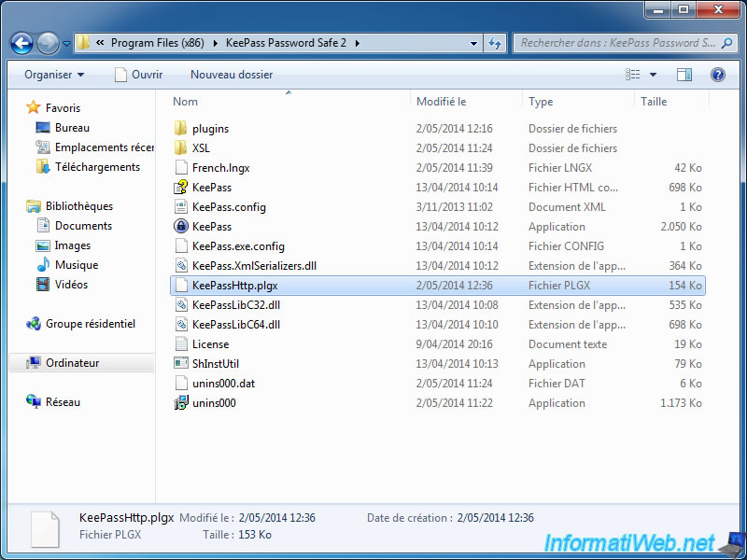Open Bureau in the navigation pane
747x560 pixels.
coord(72,128)
